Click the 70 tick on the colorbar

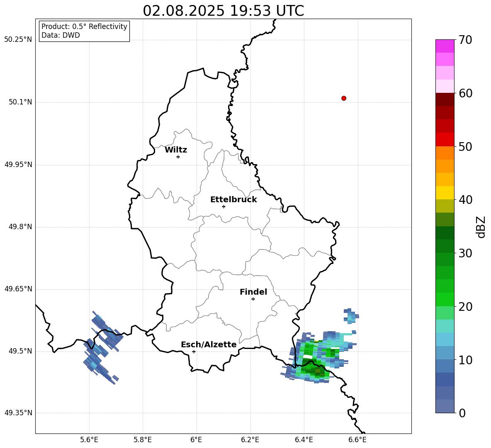pyautogui.click(x=465, y=40)
